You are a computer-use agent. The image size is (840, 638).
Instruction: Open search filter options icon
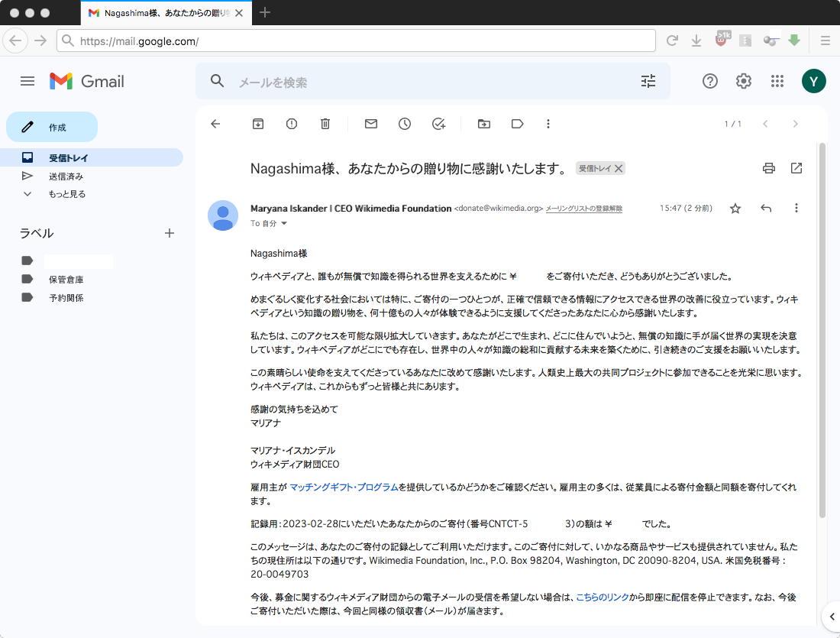pos(648,81)
